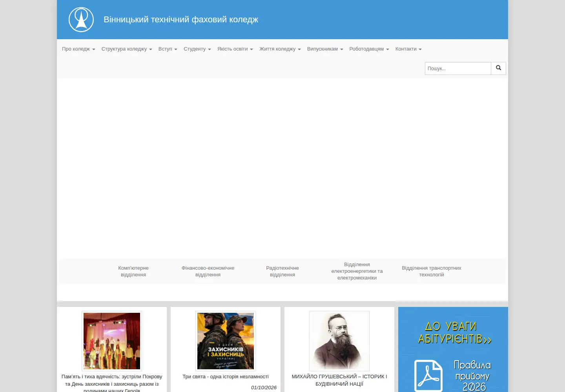This screenshot has height=392, width=565.
Task: Open the Контакти menu
Action: (408, 49)
